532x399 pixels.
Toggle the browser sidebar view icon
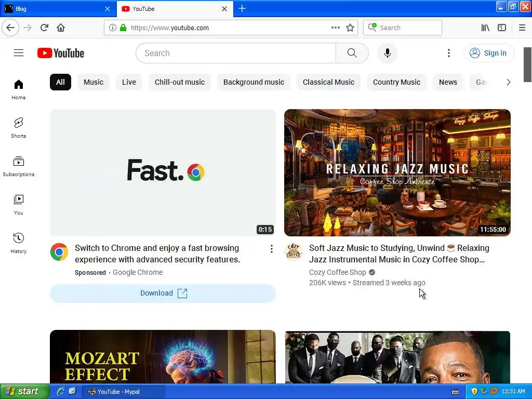pos(502,28)
